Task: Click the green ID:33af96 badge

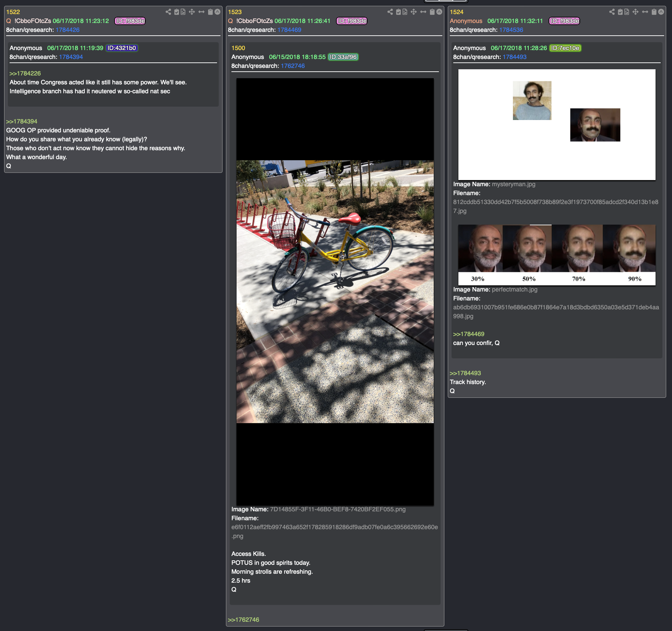Action: (343, 57)
